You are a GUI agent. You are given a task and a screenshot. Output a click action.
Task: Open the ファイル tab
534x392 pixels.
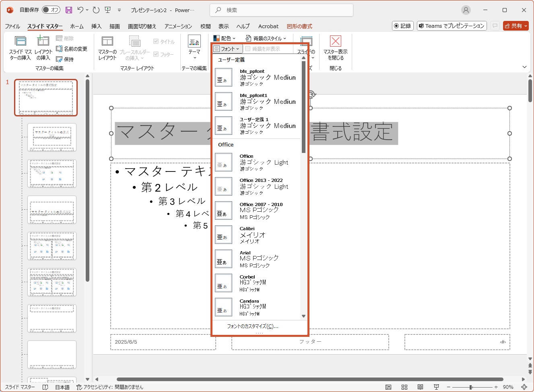click(x=12, y=27)
